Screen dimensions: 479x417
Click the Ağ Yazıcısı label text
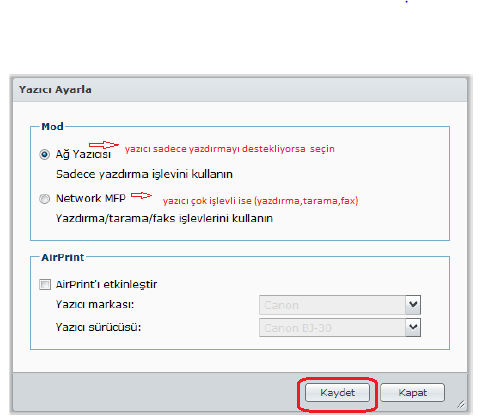(x=83, y=154)
